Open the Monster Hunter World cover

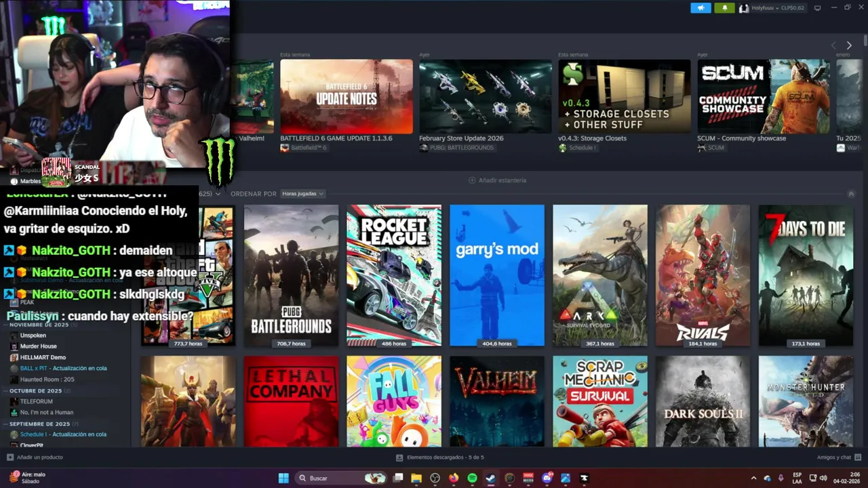point(806,401)
